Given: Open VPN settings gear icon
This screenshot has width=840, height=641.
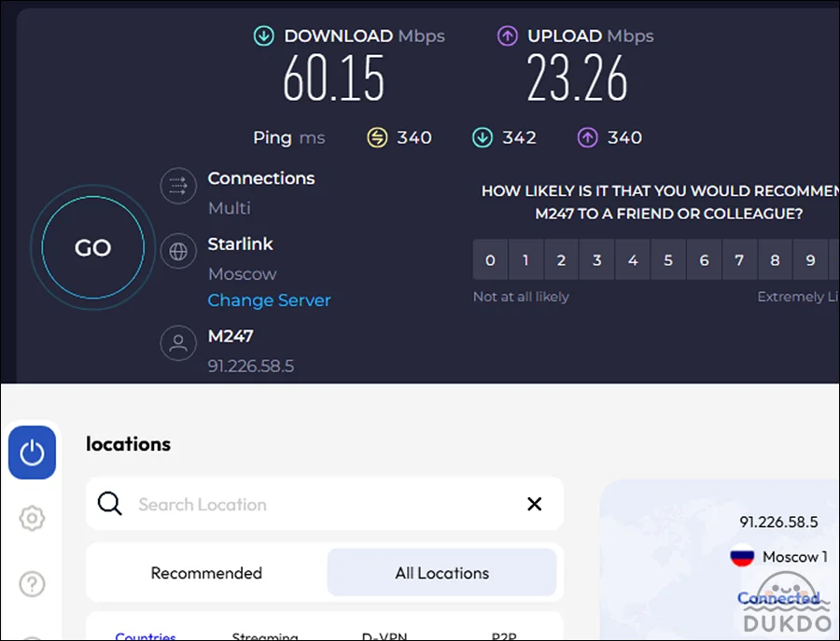Looking at the screenshot, I should (x=32, y=518).
